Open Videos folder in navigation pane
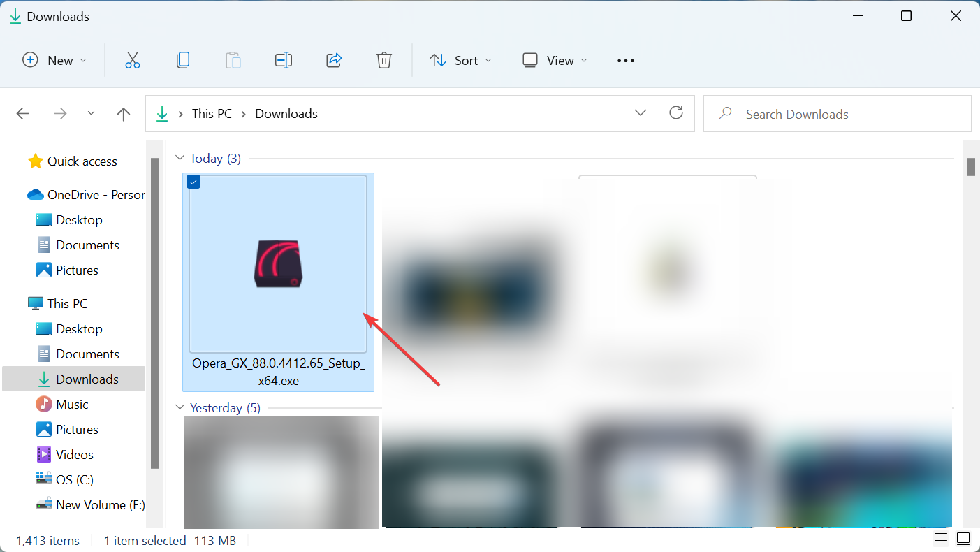980x552 pixels. (x=75, y=455)
